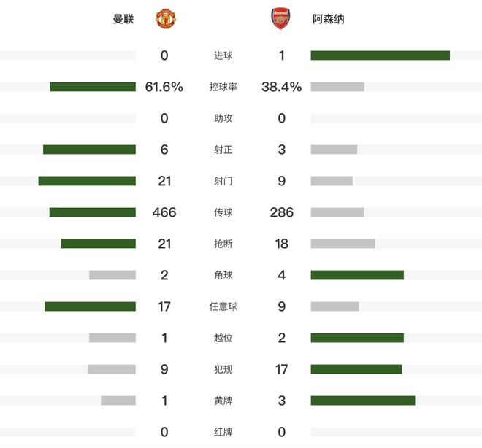Select Manchester United's 61.6% possession bar
This screenshot has height=448, width=482.
pyautogui.click(x=93, y=87)
